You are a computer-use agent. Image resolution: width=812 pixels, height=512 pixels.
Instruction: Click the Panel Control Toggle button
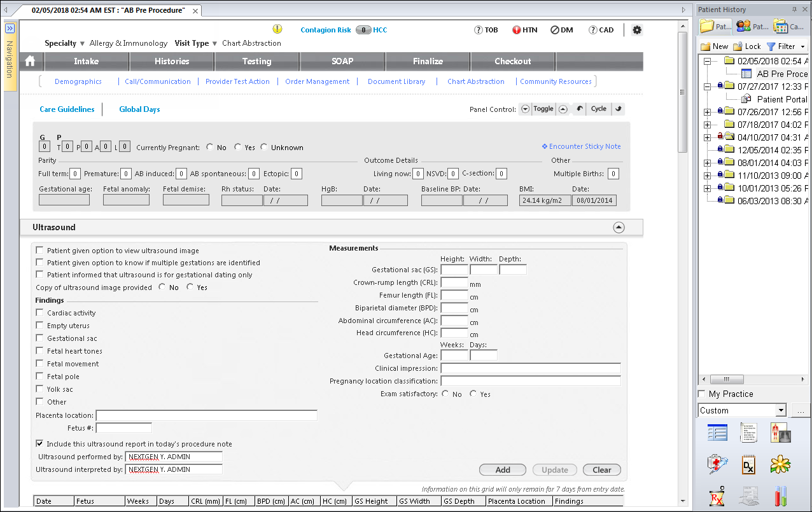(x=543, y=109)
